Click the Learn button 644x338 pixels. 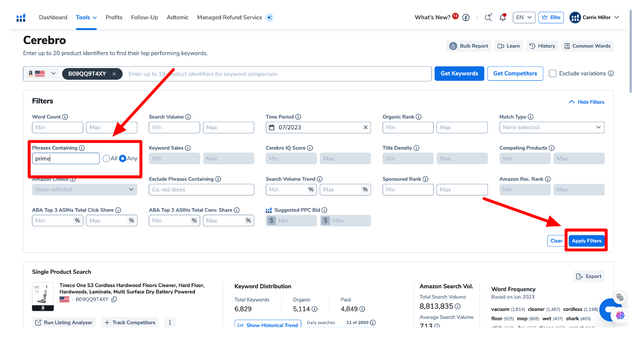coord(509,46)
